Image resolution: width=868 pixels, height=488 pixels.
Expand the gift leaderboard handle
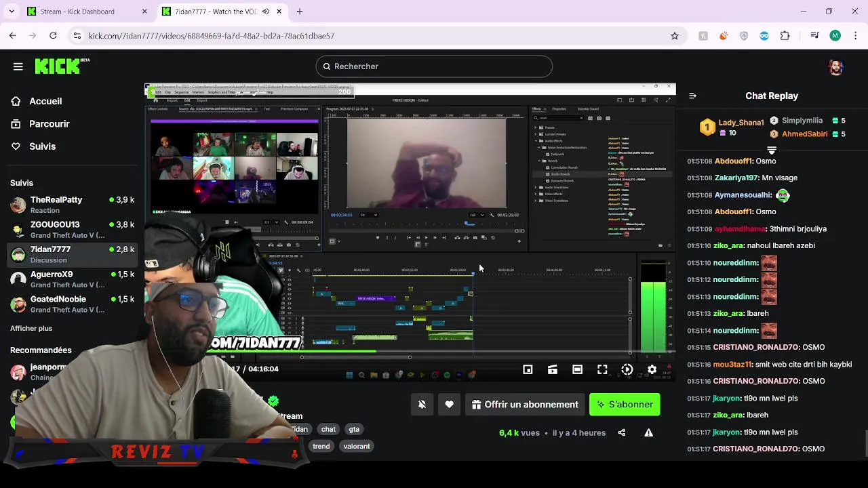coord(772,150)
